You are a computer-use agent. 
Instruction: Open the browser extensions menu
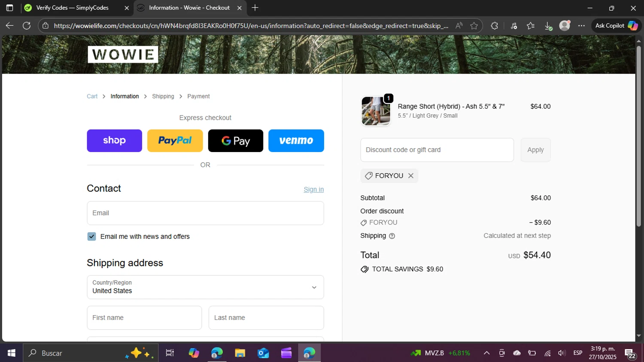click(x=495, y=26)
